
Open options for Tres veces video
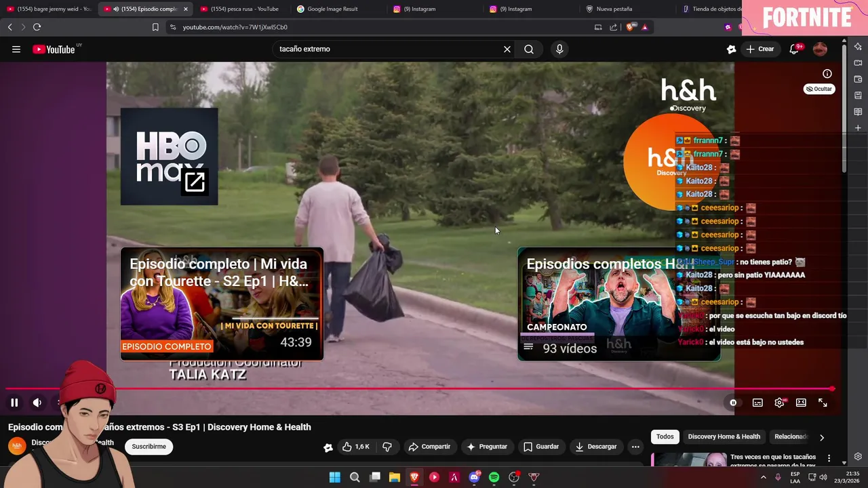click(829, 459)
